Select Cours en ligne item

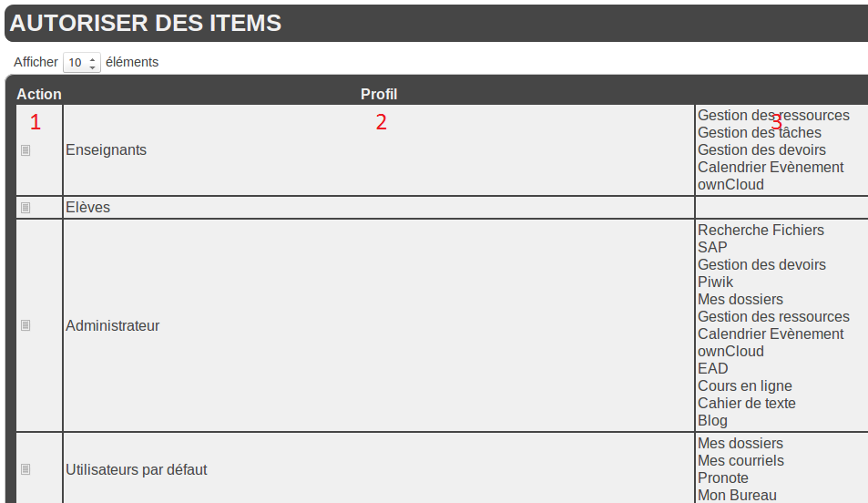(745, 386)
